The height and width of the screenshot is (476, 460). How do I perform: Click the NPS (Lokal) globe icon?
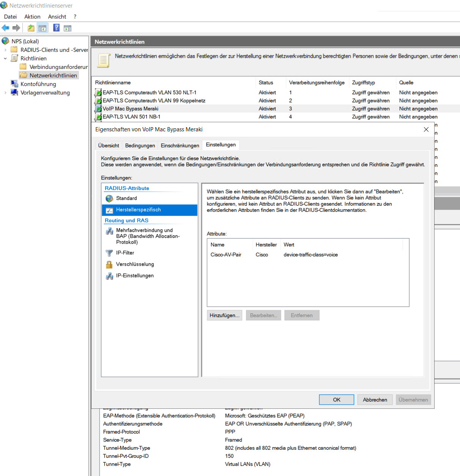click(x=5, y=41)
